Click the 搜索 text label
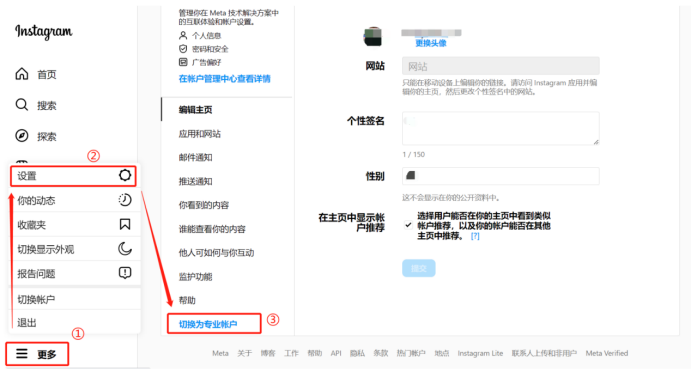Viewport: 692px width, 373px height. coord(47,105)
